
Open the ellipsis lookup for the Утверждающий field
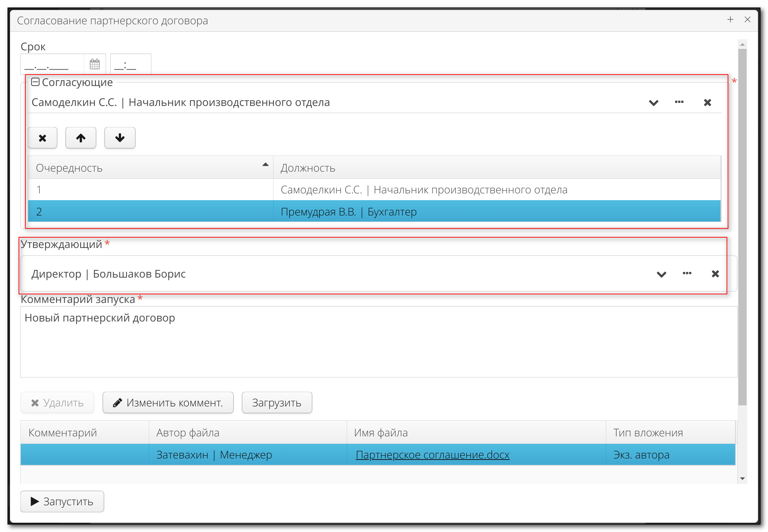(x=687, y=274)
